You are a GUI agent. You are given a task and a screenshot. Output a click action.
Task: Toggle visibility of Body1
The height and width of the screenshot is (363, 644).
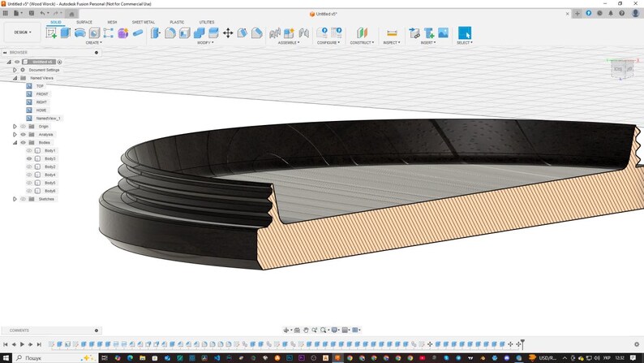(29, 150)
